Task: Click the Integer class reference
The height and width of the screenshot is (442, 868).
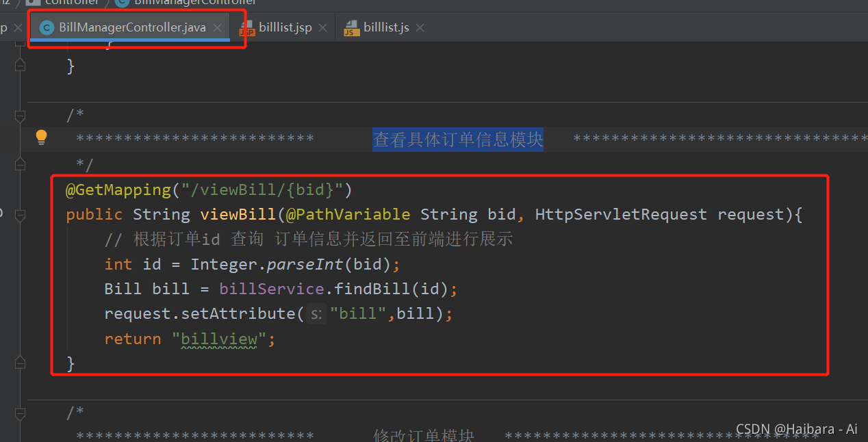Action: [224, 264]
